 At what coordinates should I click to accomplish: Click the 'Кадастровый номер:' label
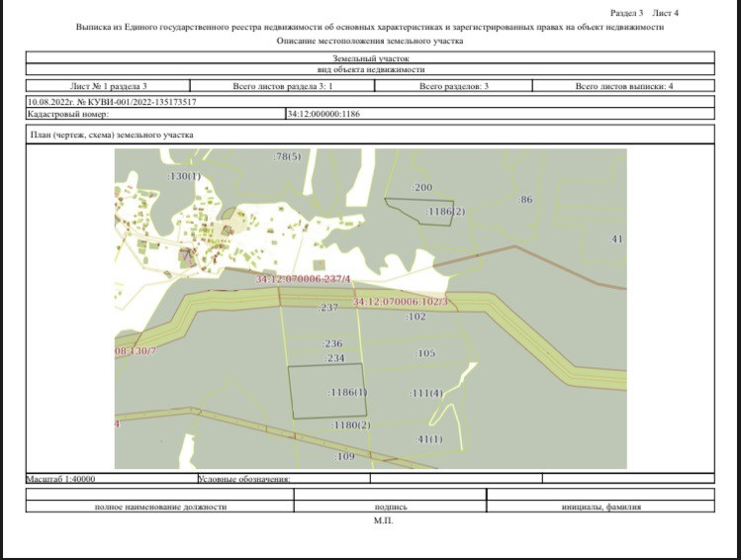(68, 114)
